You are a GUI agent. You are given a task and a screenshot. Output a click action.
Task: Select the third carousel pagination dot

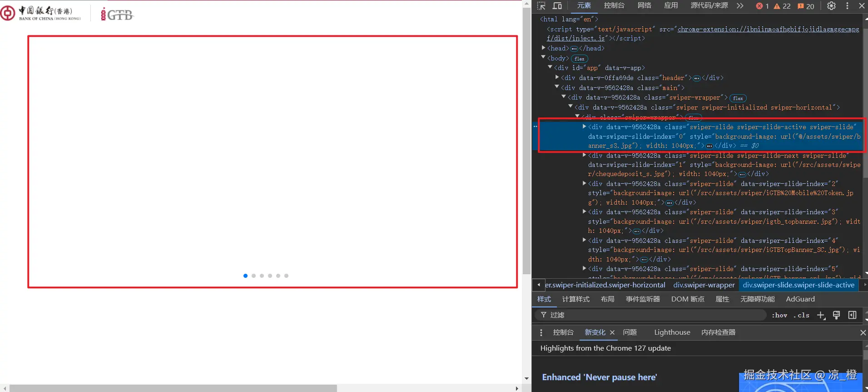point(262,276)
